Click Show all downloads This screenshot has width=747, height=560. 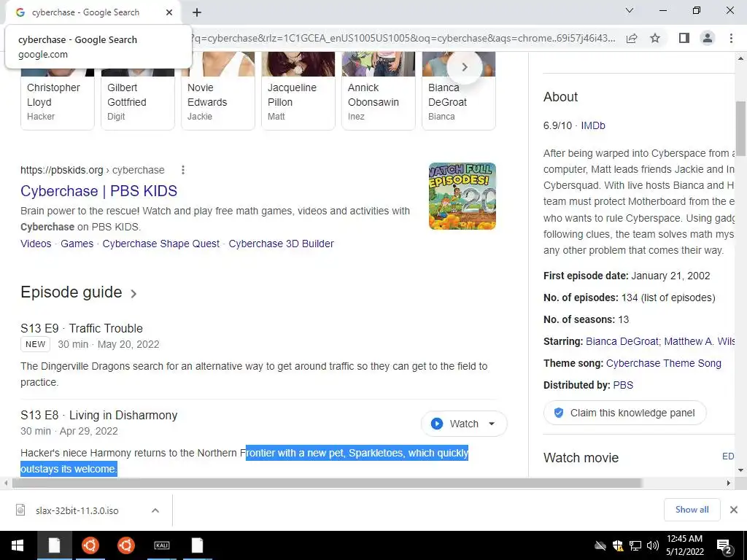tap(692, 510)
